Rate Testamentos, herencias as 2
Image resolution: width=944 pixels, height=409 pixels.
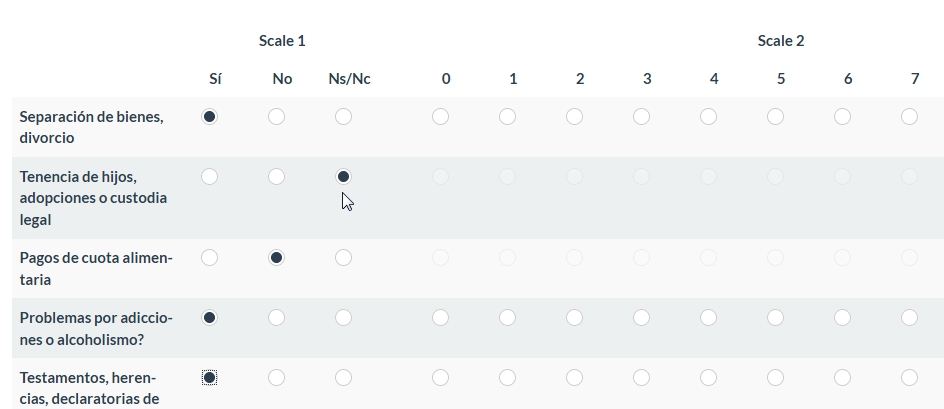pos(574,378)
